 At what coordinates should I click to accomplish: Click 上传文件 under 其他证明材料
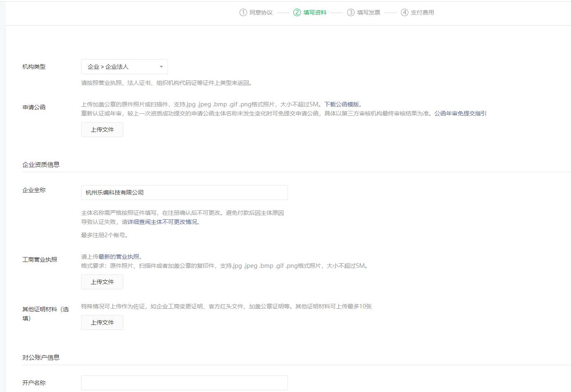click(102, 322)
